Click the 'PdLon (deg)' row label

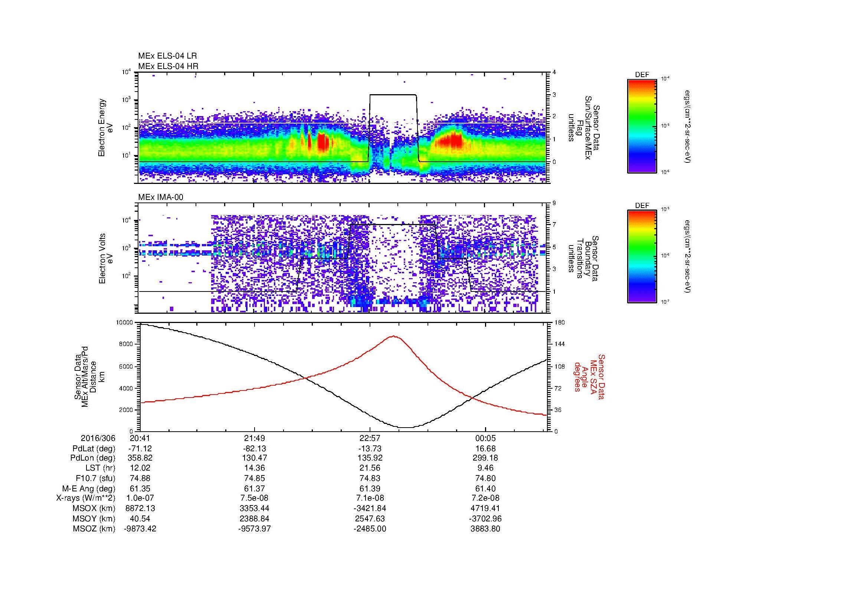coord(93,458)
